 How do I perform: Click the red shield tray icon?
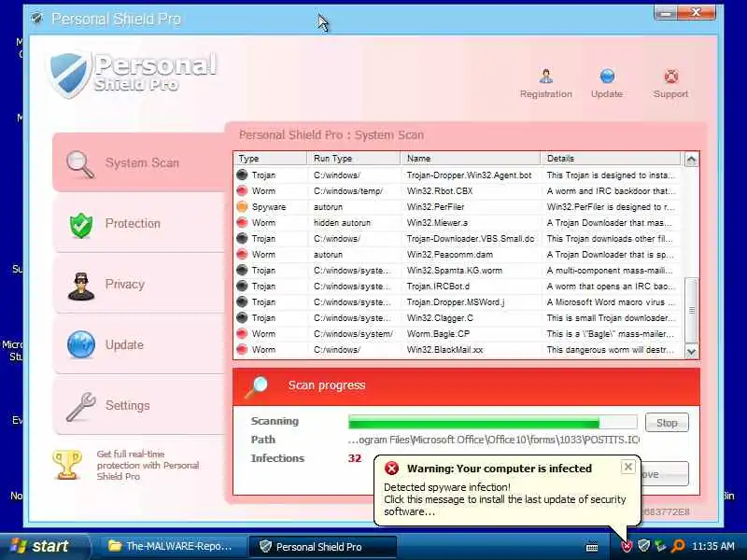coord(627,546)
